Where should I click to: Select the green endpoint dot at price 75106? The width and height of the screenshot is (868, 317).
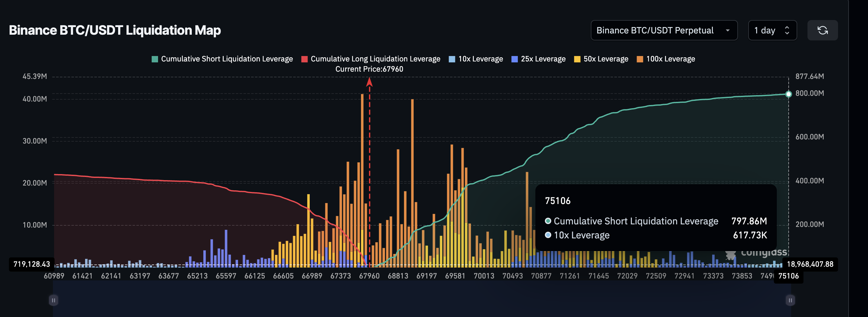pos(788,94)
